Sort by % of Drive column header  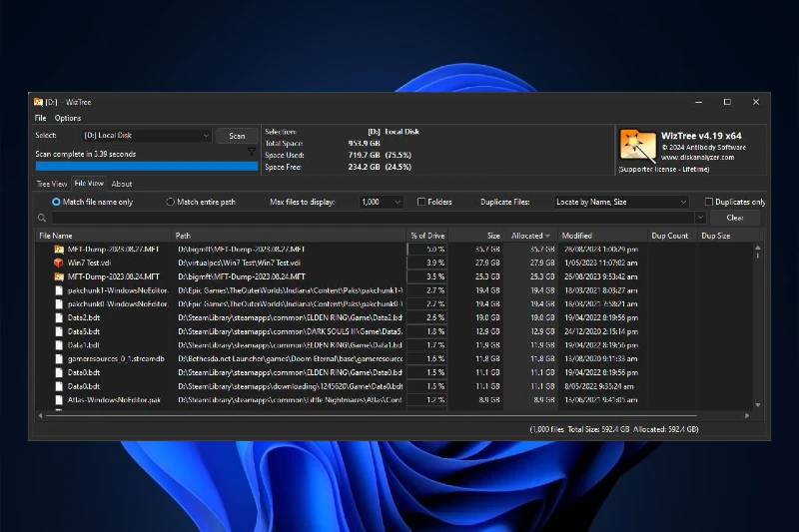(x=428, y=236)
